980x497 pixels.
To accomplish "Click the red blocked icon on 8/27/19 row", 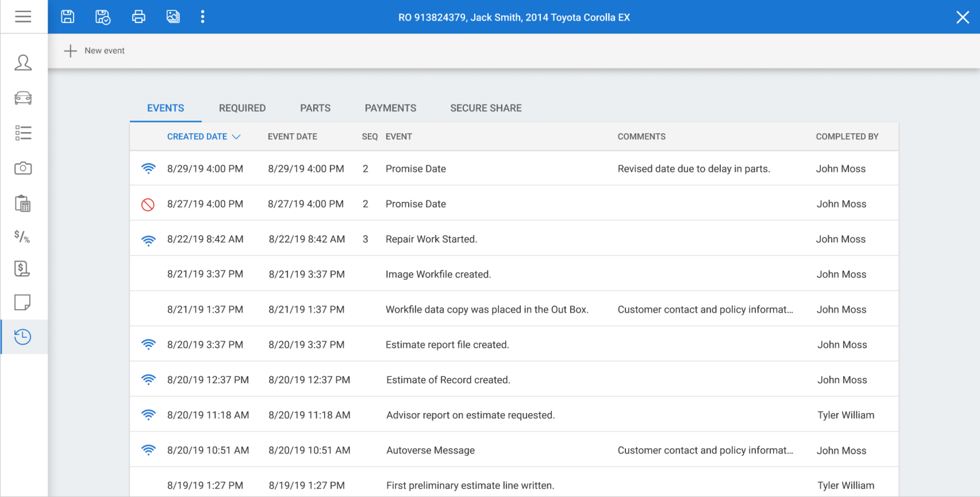I will click(148, 205).
